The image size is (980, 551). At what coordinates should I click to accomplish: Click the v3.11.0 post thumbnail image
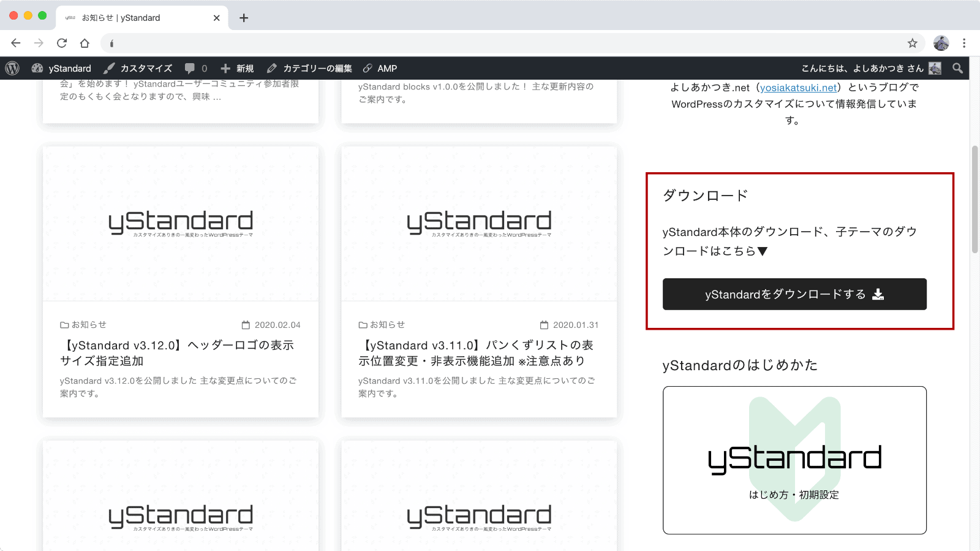(x=479, y=224)
